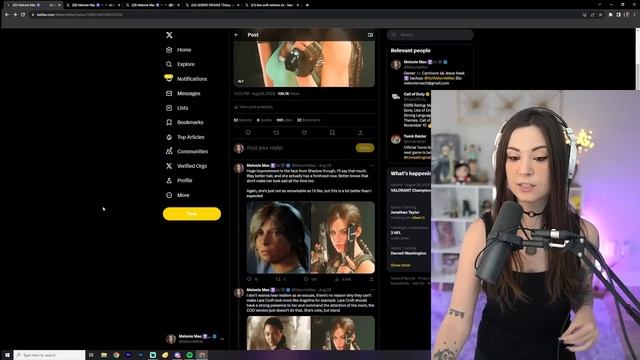Open Verified Orgs in the sidebar
Viewport: 640px width, 360px height.
tap(187, 166)
